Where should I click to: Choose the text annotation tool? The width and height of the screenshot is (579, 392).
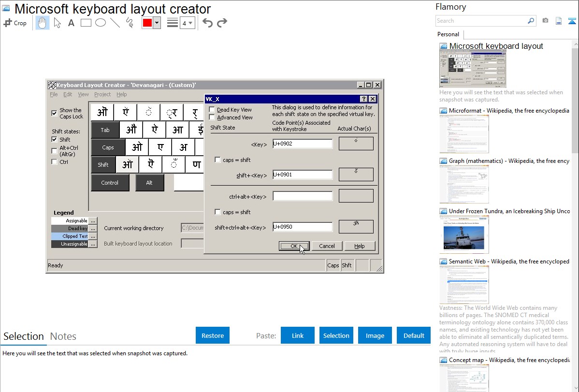coord(71,23)
